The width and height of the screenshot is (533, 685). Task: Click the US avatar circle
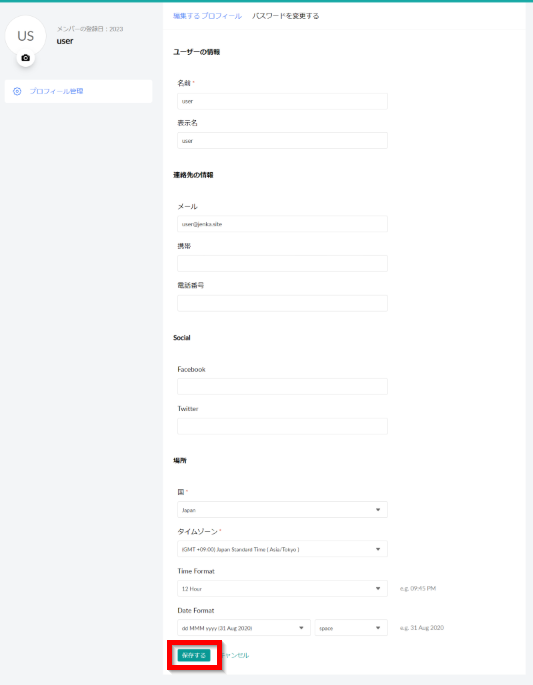(25, 36)
